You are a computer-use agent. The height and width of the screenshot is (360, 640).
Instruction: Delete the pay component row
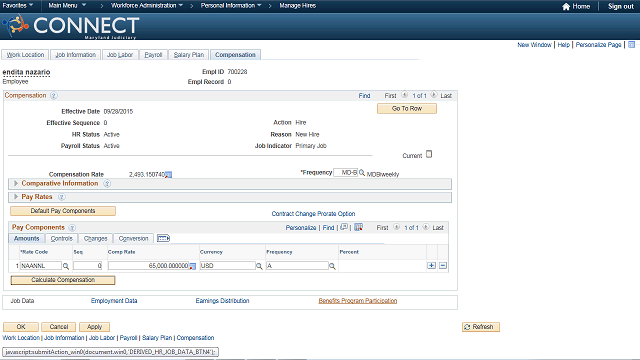443,266
